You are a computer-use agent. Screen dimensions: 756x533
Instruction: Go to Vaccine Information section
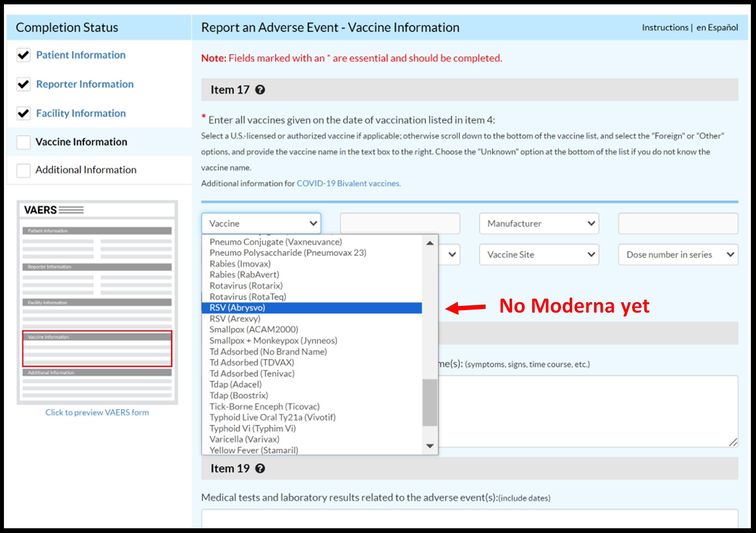tap(81, 142)
